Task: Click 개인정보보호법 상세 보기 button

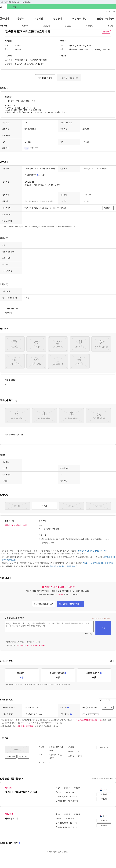Action: tap(44, 604)
